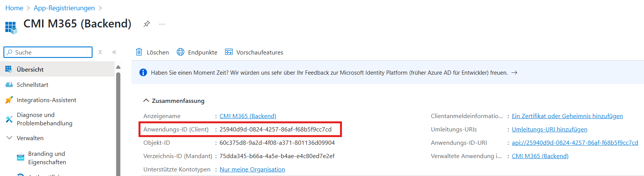Viewport: 644px width, 176px height.
Task: Select the Anwendungs-ID value 25940d9d-0824-4257-86af-f68b5f9cc7cd
Action: click(x=275, y=129)
